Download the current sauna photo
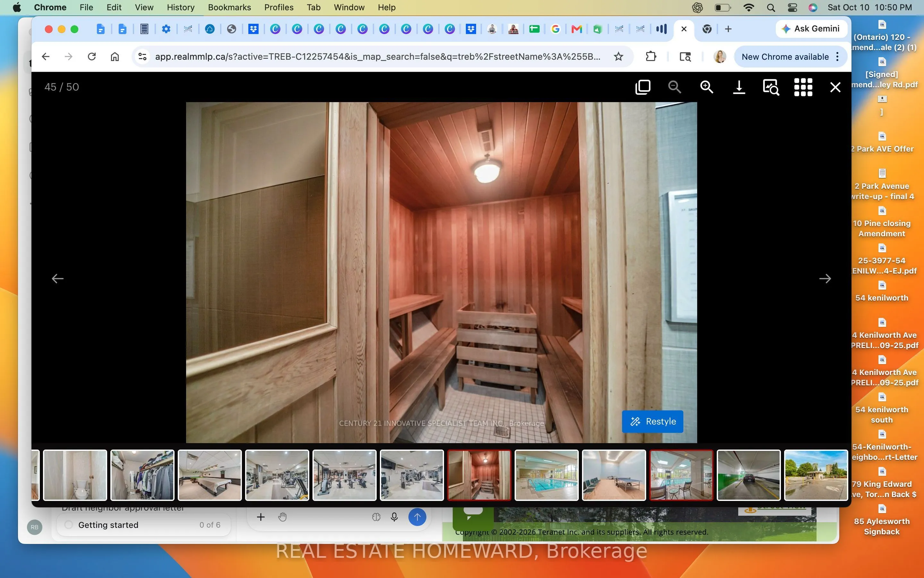 pyautogui.click(x=739, y=87)
